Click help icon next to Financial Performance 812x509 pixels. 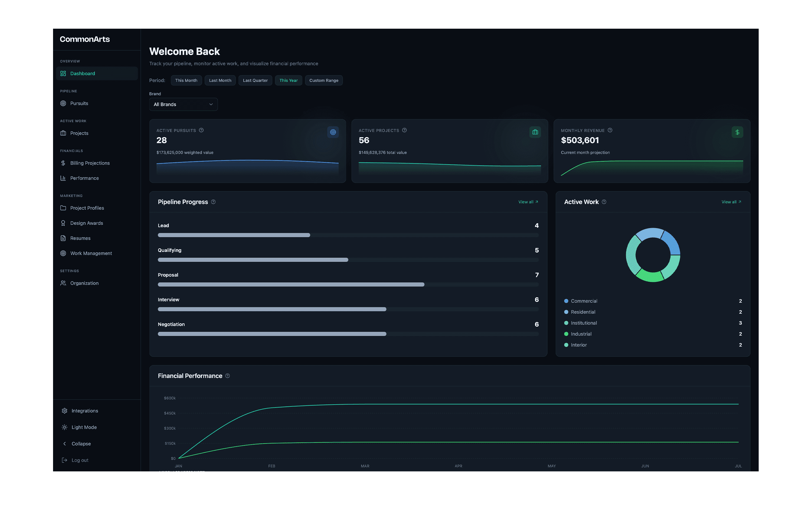(228, 376)
